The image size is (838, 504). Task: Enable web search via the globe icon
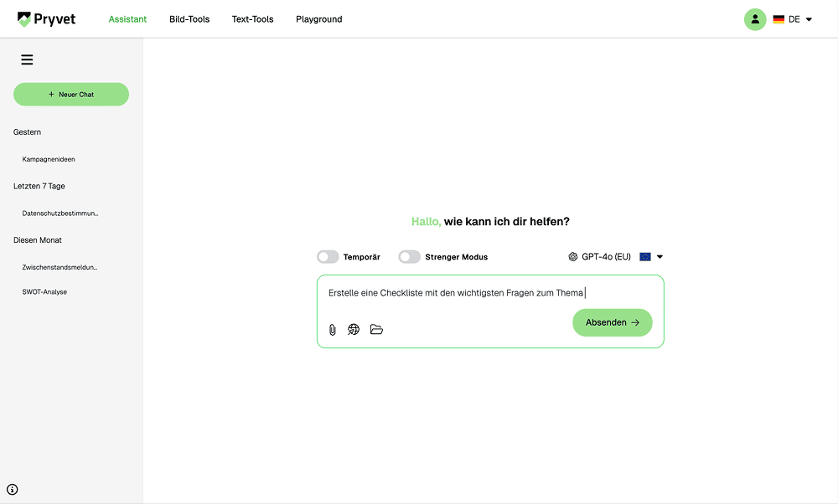click(354, 329)
